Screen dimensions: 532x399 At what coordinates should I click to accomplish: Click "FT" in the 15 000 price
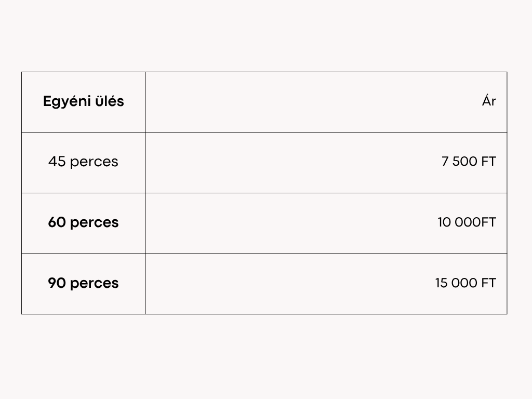click(489, 283)
